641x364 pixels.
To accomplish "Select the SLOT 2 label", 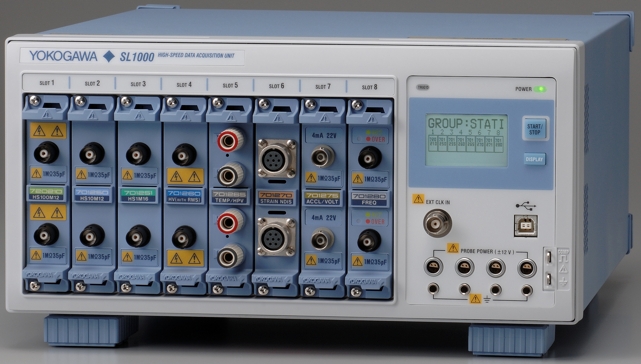I will coord(92,83).
